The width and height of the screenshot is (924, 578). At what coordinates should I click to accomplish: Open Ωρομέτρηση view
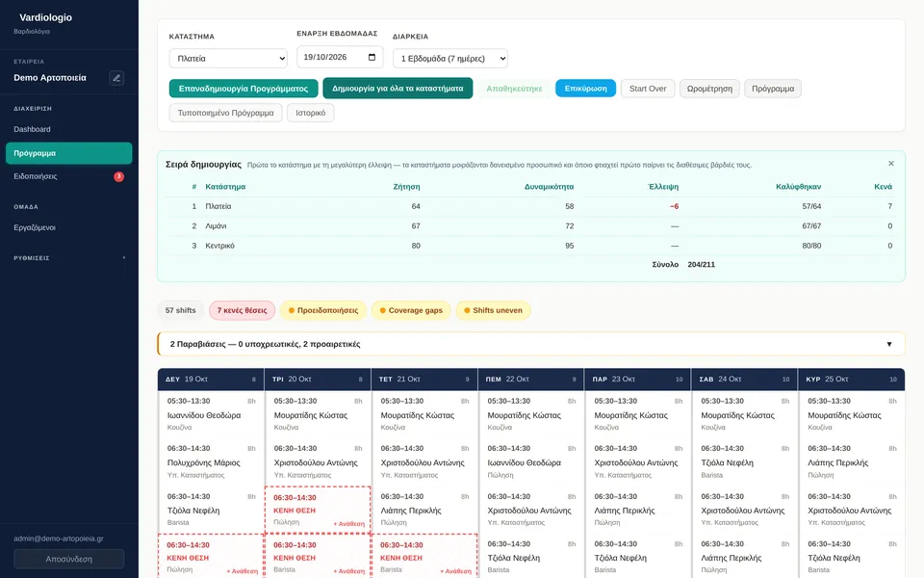pos(709,89)
